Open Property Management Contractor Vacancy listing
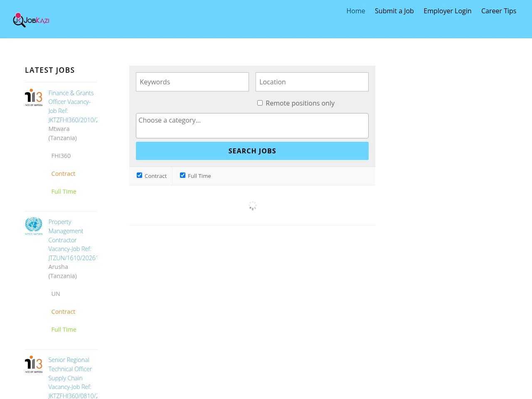The width and height of the screenshot is (532, 399). [73, 240]
